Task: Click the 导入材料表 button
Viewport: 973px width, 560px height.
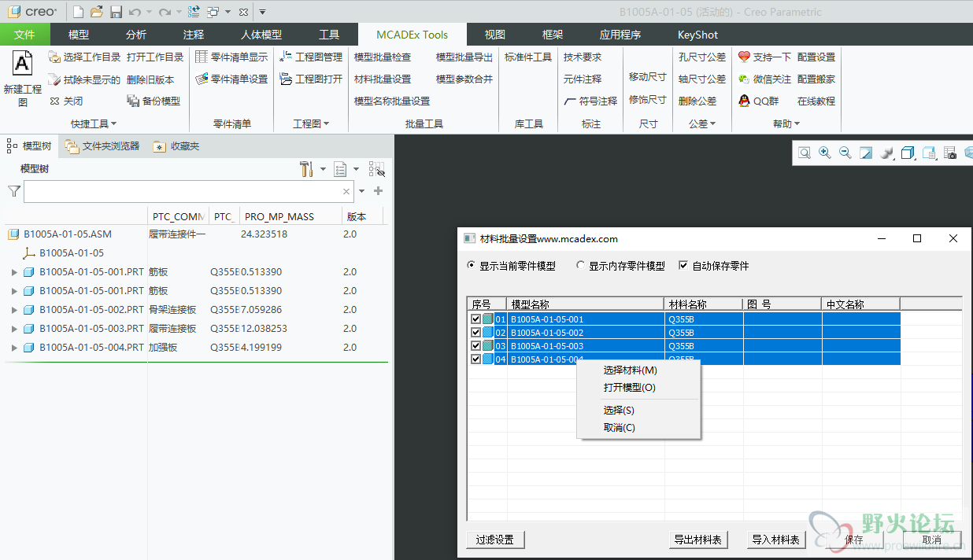Action: 775,540
